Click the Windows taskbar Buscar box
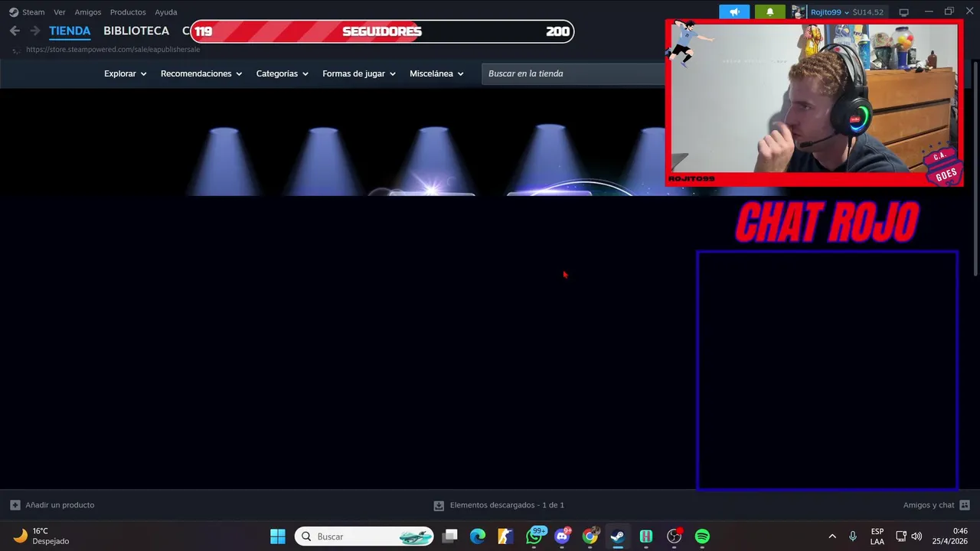The width and height of the screenshot is (980, 551). click(364, 536)
